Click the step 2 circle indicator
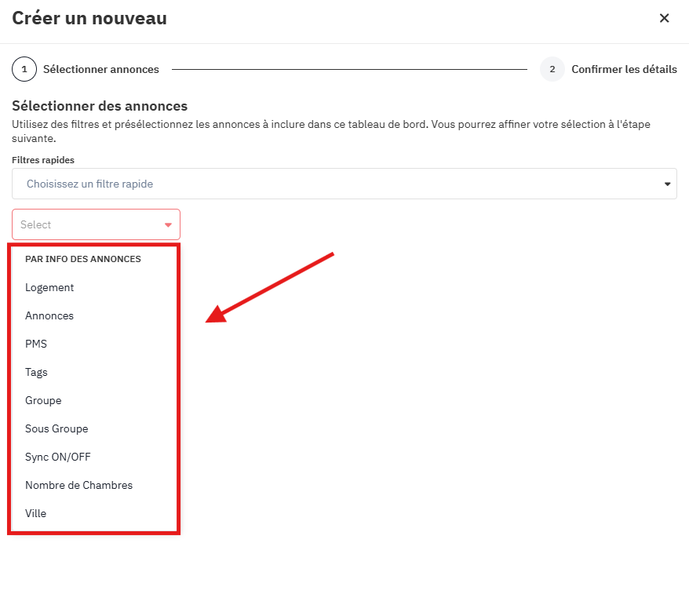The image size is (689, 616). pos(552,69)
